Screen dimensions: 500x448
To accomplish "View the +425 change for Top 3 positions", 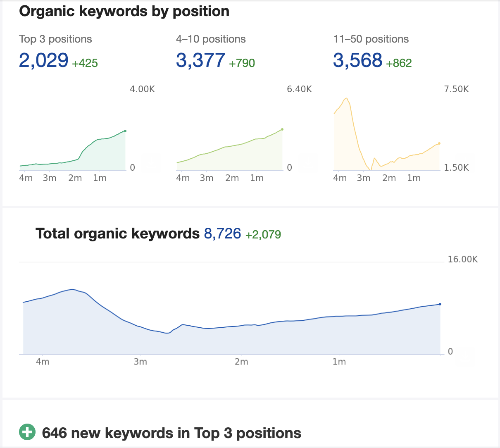I will pos(85,63).
